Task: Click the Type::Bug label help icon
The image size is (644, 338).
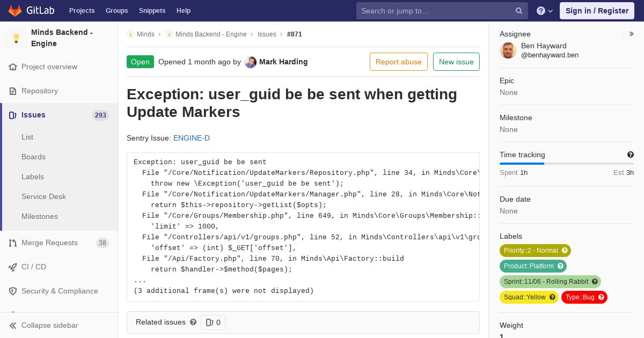Action: (x=601, y=297)
